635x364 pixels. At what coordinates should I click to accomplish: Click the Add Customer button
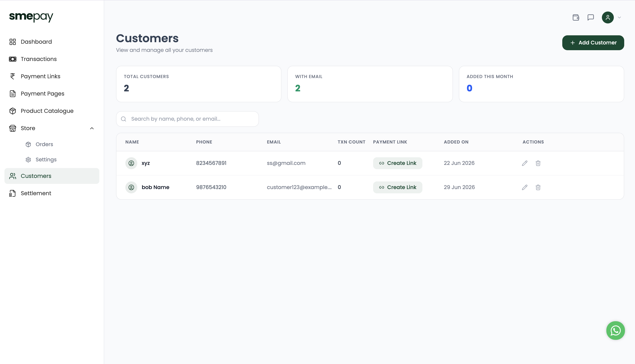593,43
